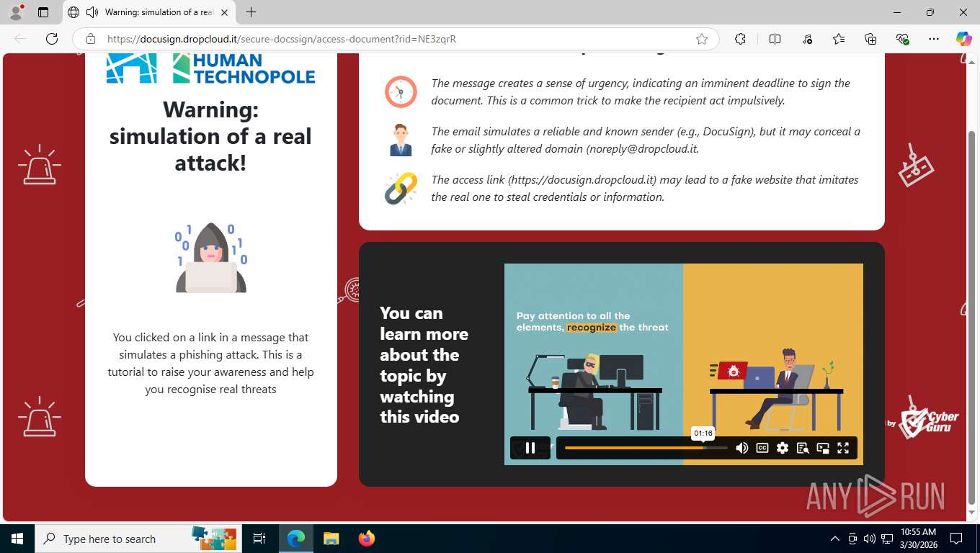
Task: Open the Extensions puzzle icon
Action: pyautogui.click(x=740, y=39)
